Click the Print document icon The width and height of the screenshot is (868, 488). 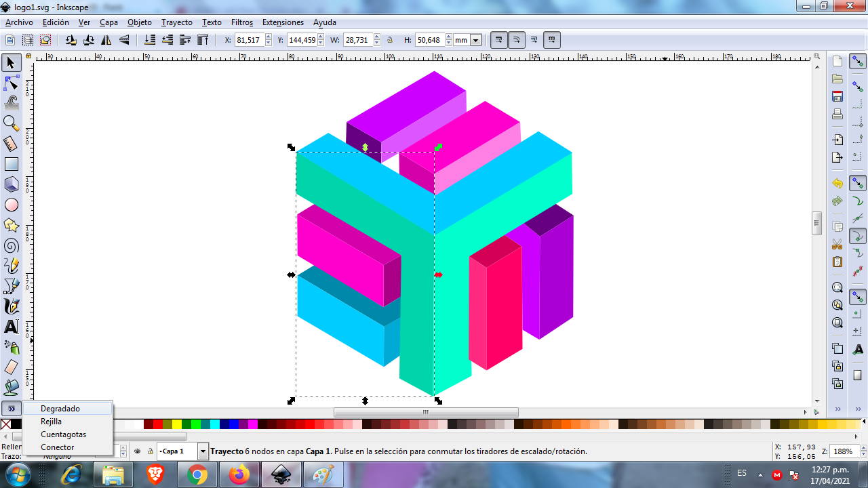[x=837, y=114]
